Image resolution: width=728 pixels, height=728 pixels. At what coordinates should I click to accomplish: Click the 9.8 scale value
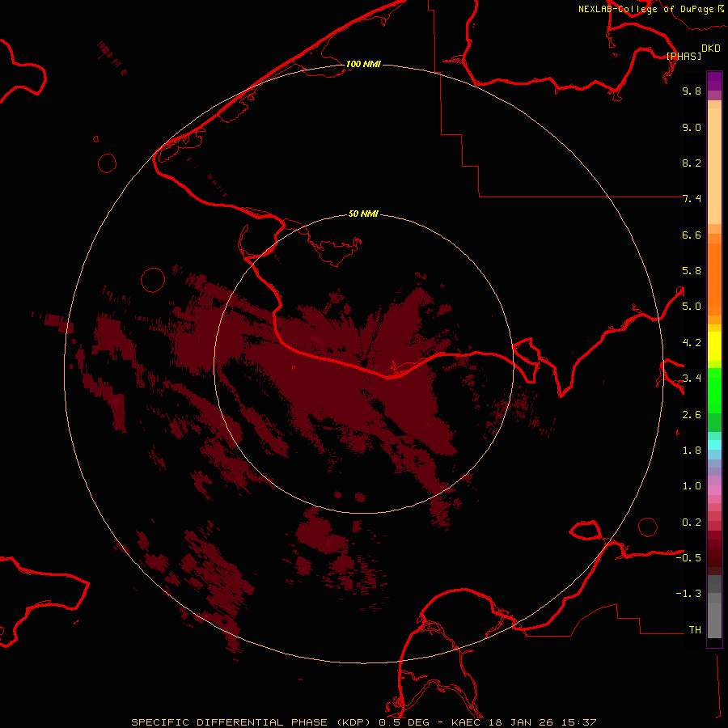click(x=692, y=91)
